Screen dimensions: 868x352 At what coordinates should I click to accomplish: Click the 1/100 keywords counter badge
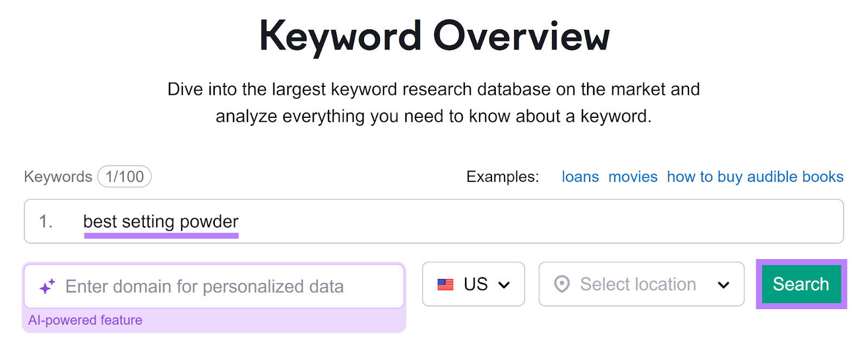coord(124,176)
